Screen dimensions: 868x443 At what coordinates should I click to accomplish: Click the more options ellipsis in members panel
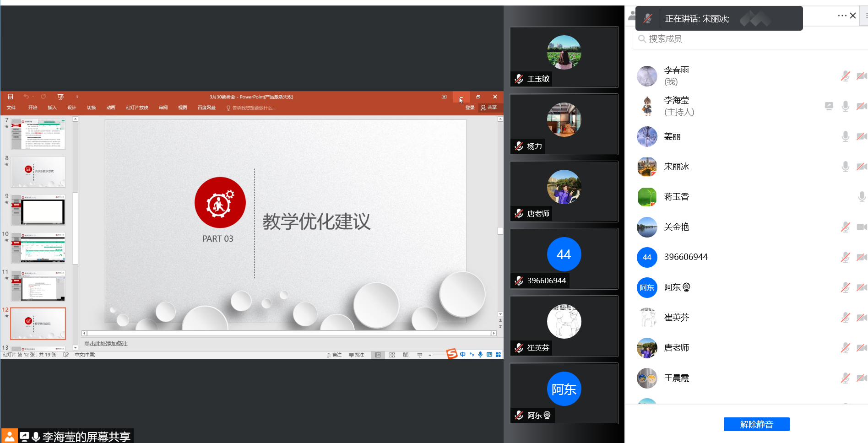[x=842, y=16]
